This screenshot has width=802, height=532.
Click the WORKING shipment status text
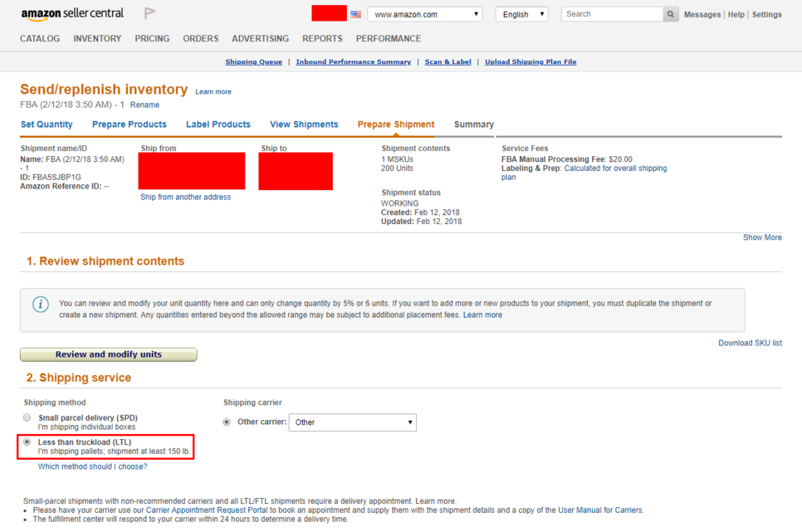(399, 203)
